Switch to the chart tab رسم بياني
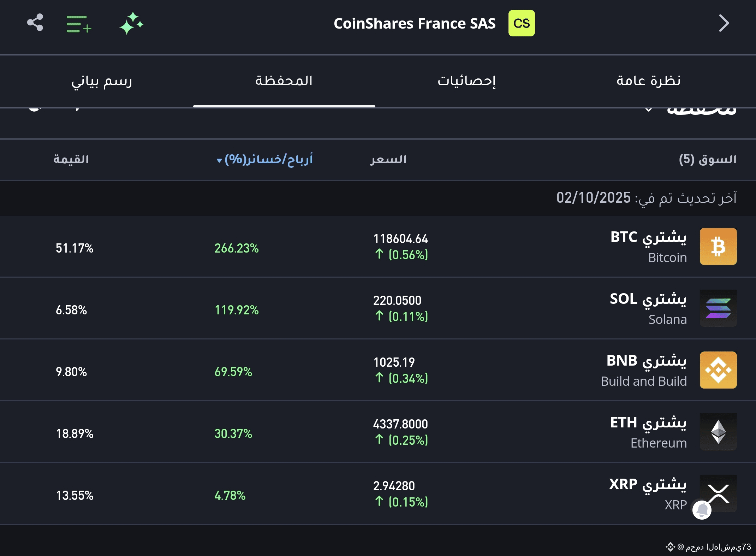This screenshot has width=756, height=556. tap(102, 81)
